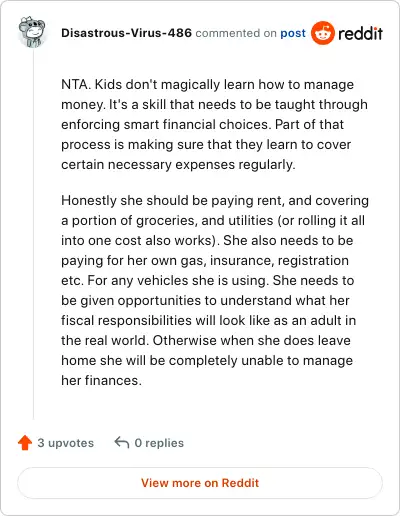This screenshot has width=400, height=516.
Task: Click the last line "her finances."
Action: [x=101, y=380]
